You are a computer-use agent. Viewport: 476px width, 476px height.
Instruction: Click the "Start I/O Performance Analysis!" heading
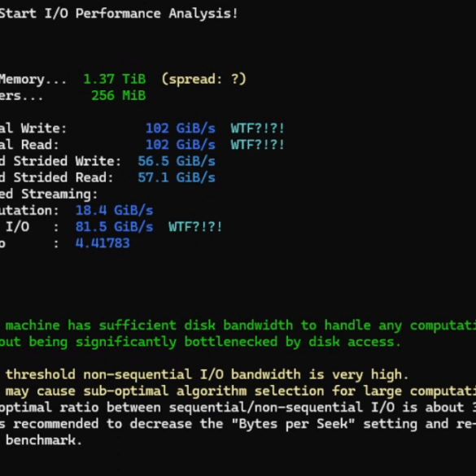(119, 14)
